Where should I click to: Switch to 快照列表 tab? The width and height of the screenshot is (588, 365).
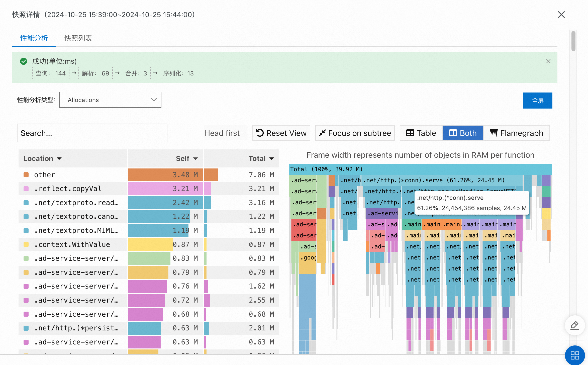tap(78, 38)
